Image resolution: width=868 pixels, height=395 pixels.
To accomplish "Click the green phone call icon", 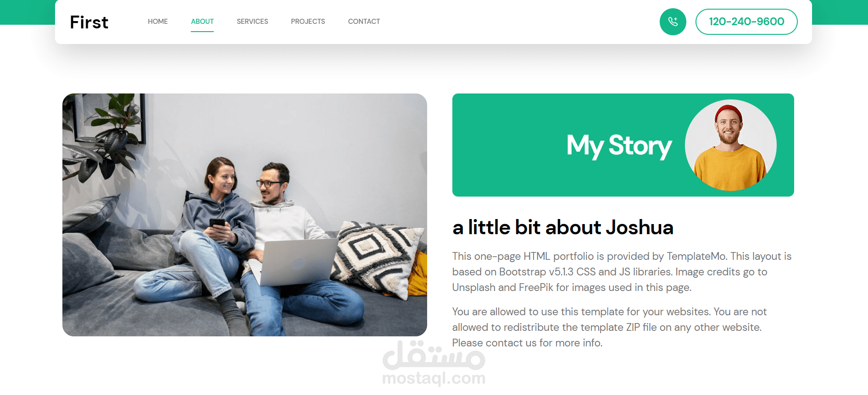I will (x=673, y=22).
